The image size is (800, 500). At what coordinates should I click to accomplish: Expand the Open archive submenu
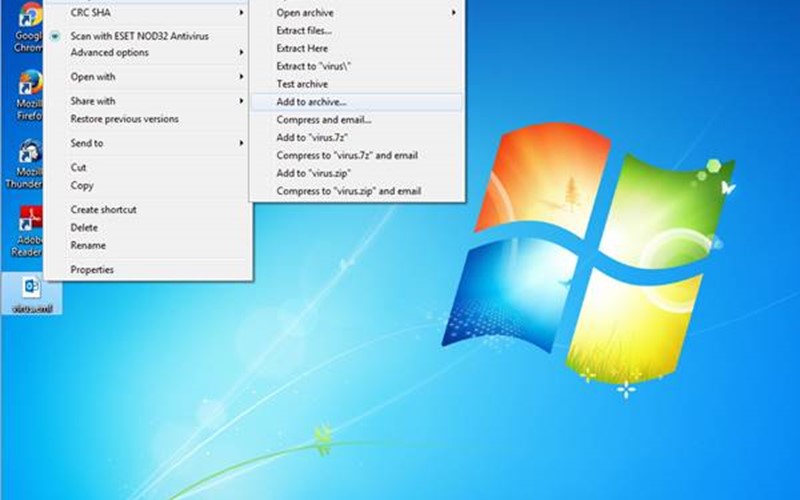(357, 13)
